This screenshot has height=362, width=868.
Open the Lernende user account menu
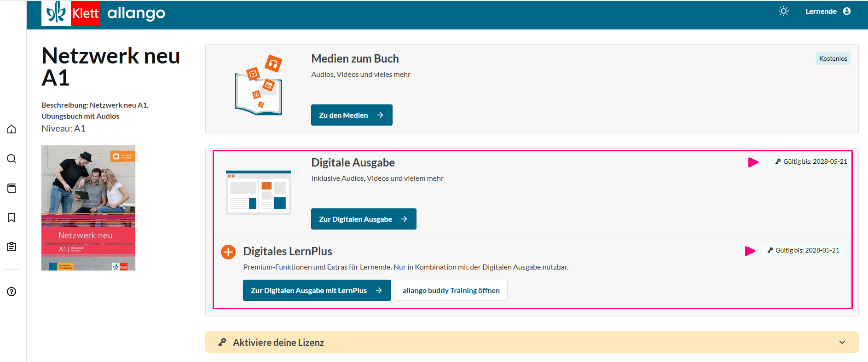[x=827, y=11]
